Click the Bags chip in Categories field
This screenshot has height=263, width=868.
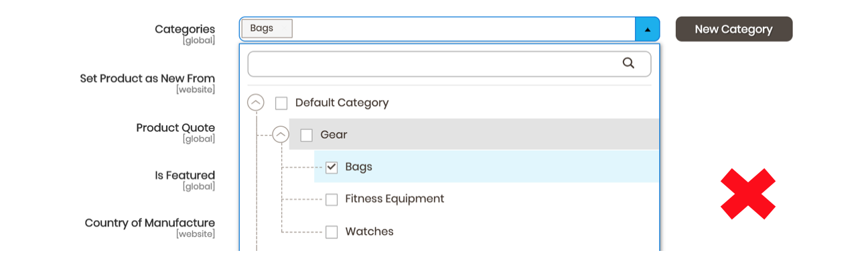(267, 29)
